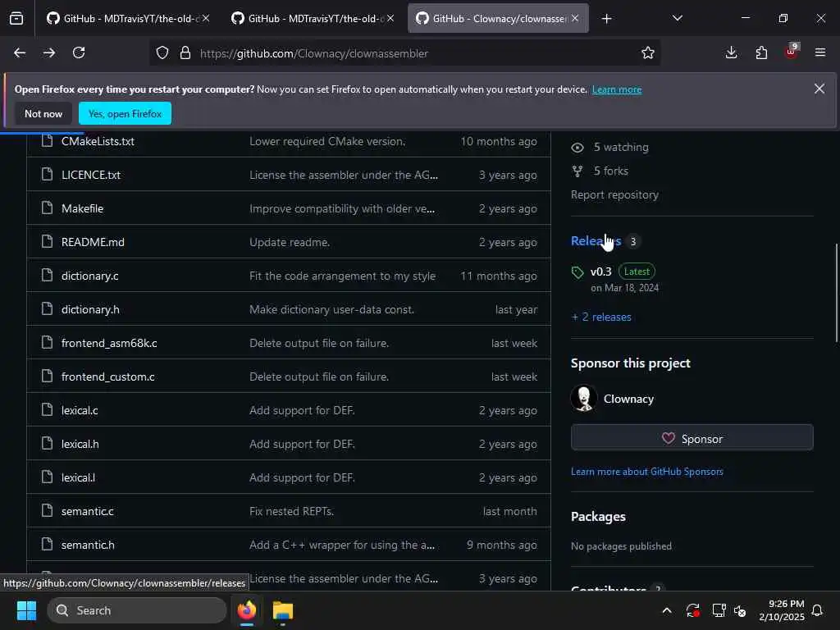Click Report repository link
Viewport: 840px width, 630px height.
tap(614, 195)
